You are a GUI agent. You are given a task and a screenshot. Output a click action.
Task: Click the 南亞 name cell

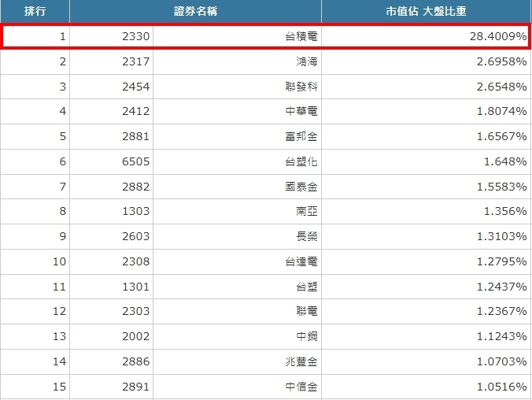(x=307, y=211)
